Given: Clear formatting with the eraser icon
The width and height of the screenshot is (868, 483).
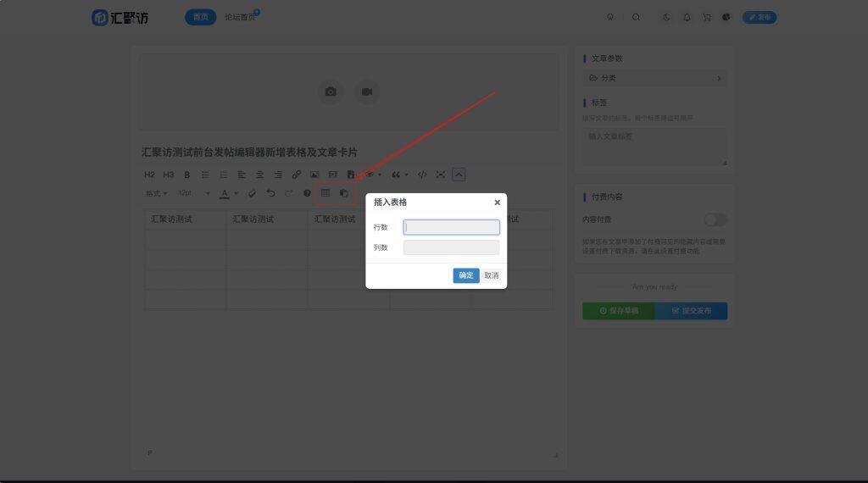Looking at the screenshot, I should coord(252,194).
